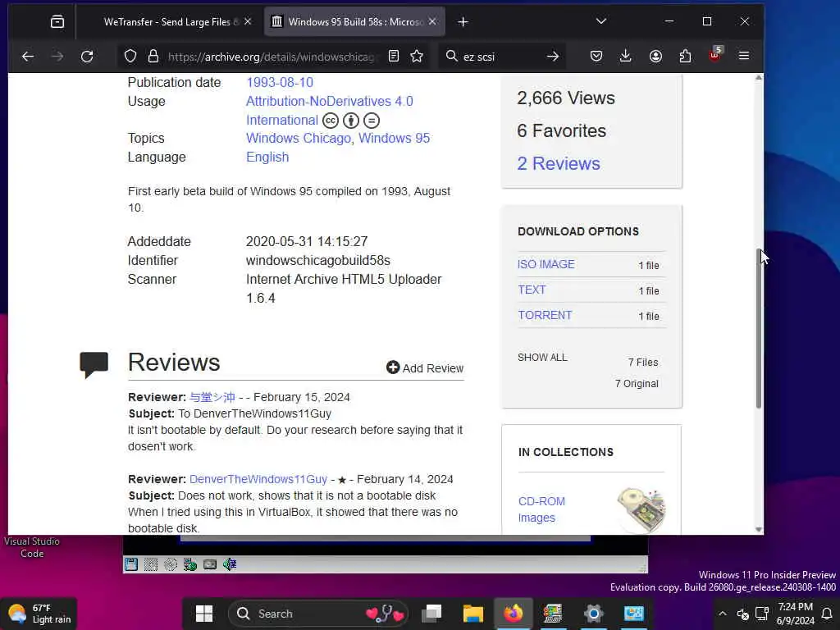Download the TEXT file option
Image resolution: width=840 pixels, height=630 pixels.
[x=532, y=290]
